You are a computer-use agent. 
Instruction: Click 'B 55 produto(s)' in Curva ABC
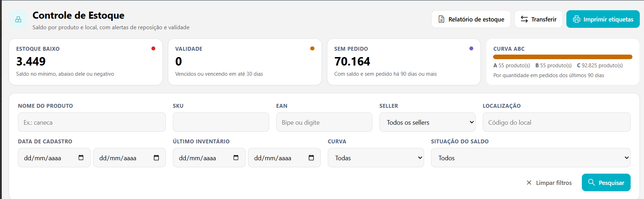point(553,66)
